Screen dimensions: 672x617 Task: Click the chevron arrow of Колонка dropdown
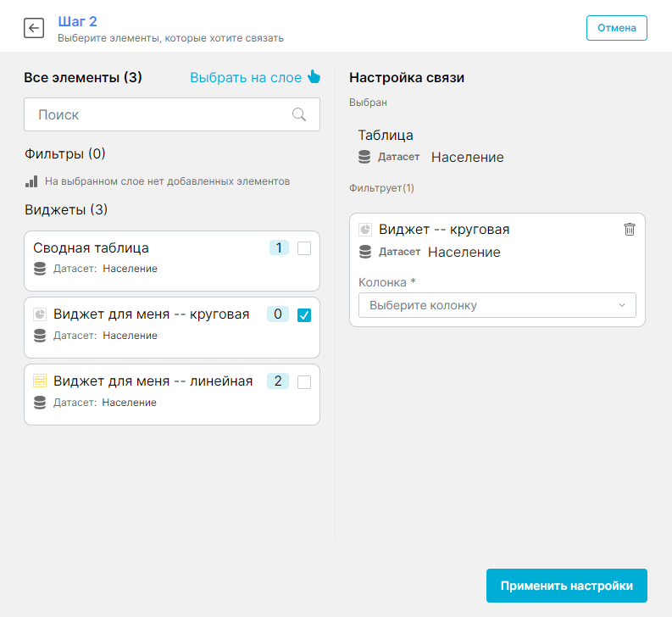[622, 305]
